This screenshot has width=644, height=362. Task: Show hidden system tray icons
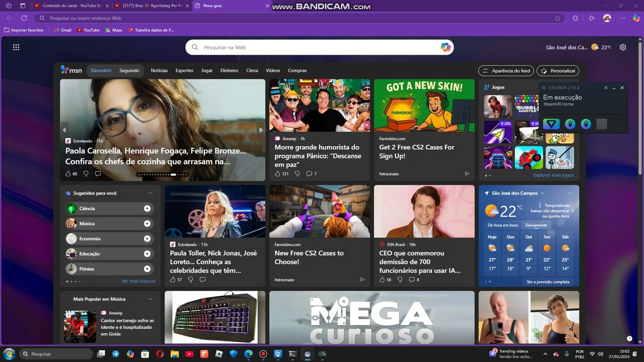coord(545,354)
